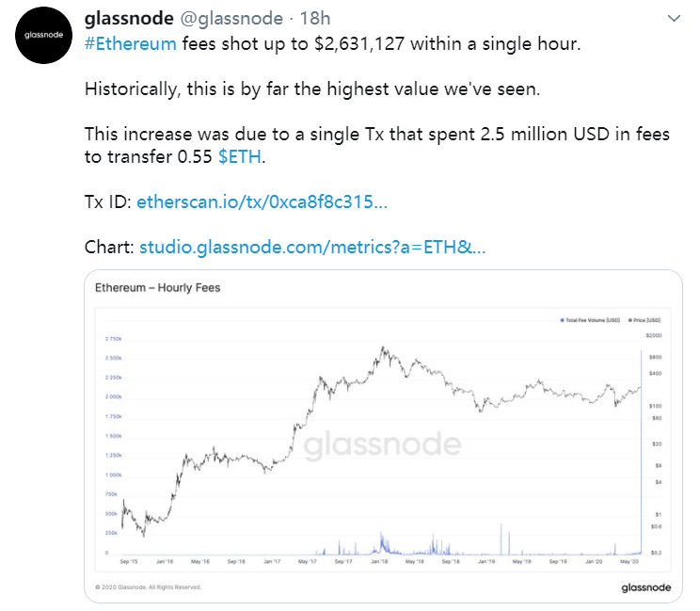Click the glassnode watermark in the chart

(382, 444)
